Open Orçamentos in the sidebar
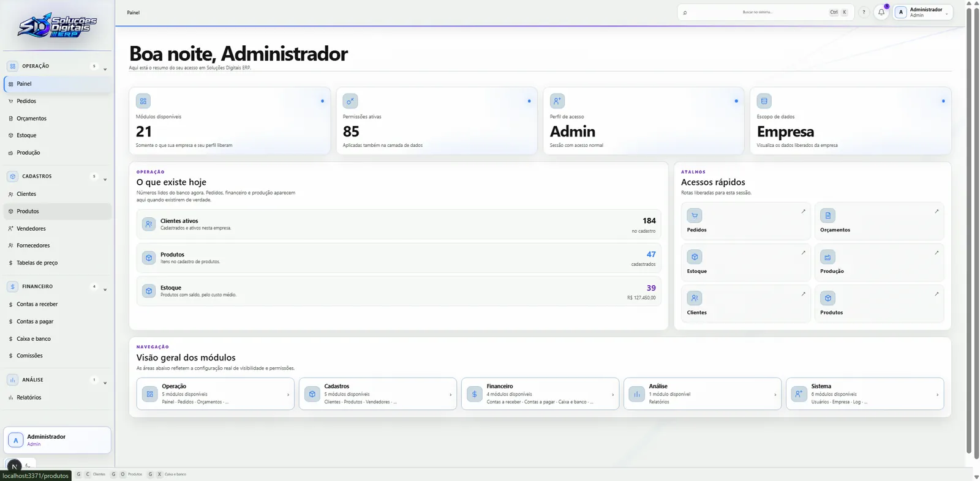The height and width of the screenshot is (481, 980). 58,118
